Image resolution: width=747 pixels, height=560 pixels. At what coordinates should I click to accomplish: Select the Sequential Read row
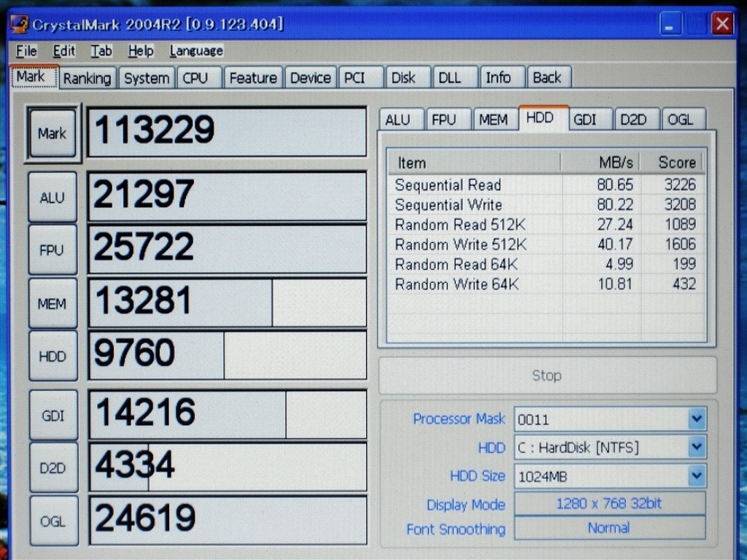tap(546, 184)
